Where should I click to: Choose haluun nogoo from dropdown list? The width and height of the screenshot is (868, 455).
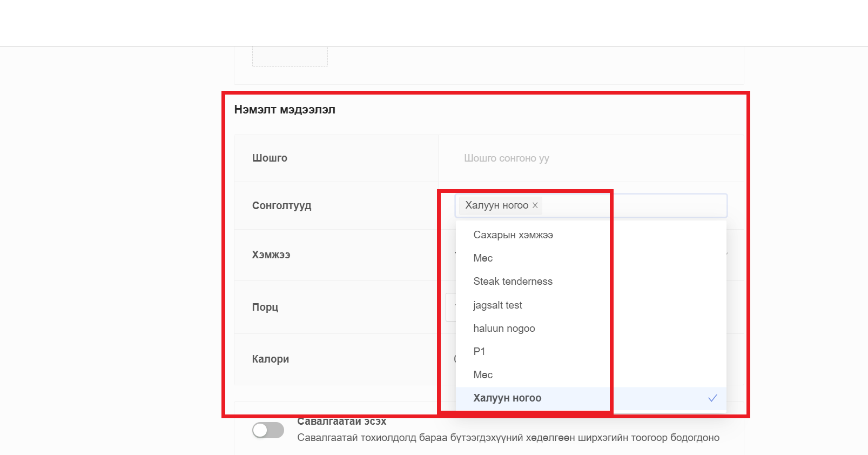504,329
